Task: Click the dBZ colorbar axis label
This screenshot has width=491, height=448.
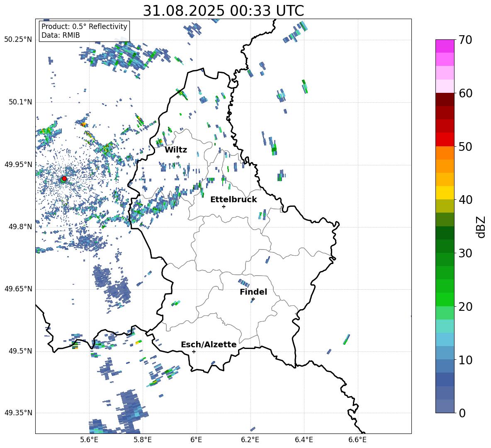Action: click(x=481, y=227)
